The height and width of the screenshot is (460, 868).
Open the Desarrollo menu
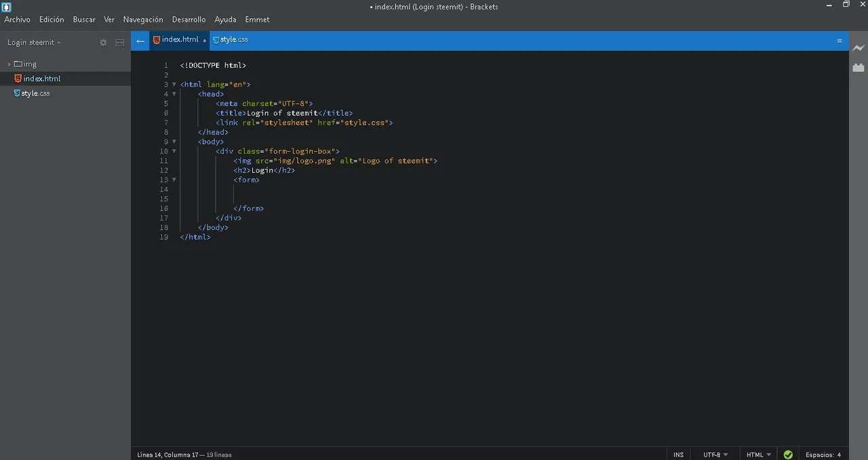[189, 20]
